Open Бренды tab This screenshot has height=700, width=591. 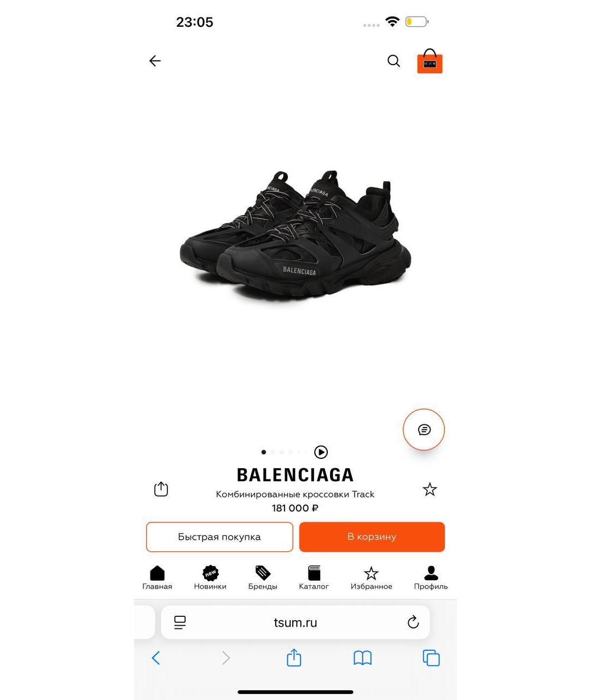click(x=263, y=578)
